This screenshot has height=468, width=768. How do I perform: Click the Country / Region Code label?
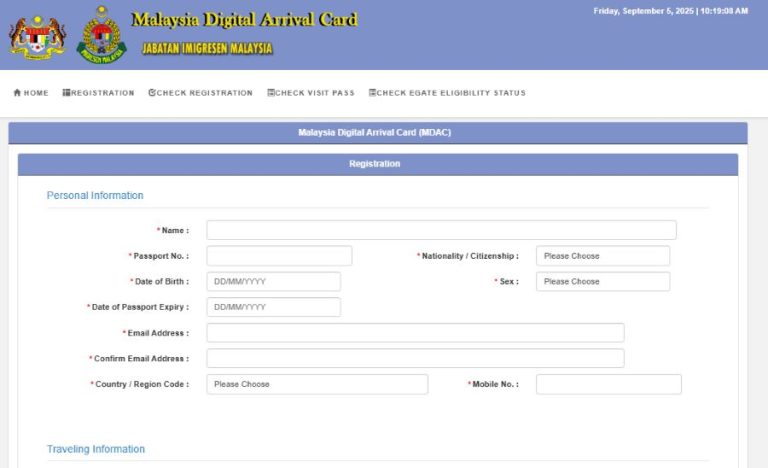click(x=140, y=384)
